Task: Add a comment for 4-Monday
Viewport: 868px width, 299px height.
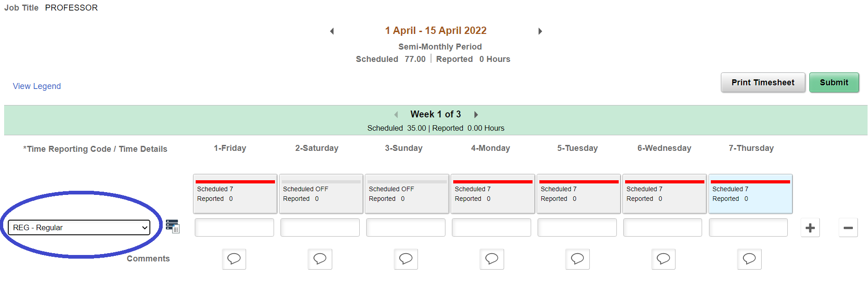Action: pos(491,259)
